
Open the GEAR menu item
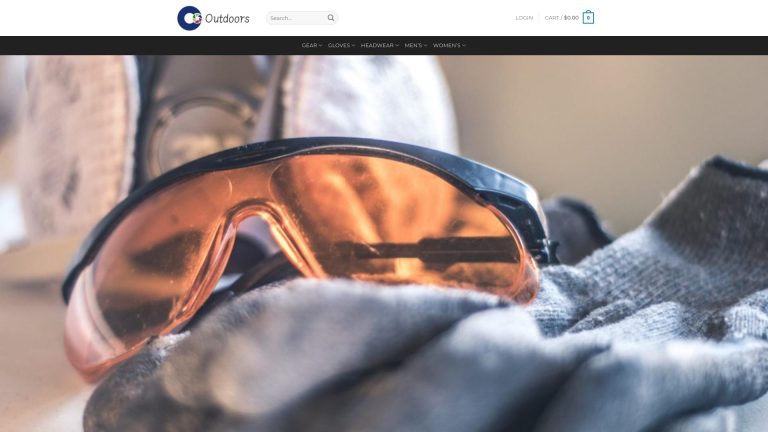tap(309, 45)
